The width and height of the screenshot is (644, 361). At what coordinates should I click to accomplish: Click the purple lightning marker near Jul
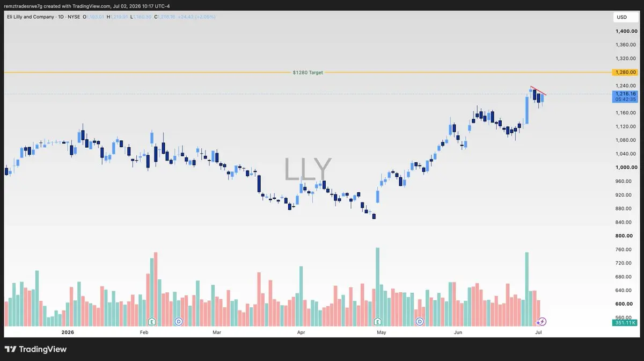click(542, 321)
